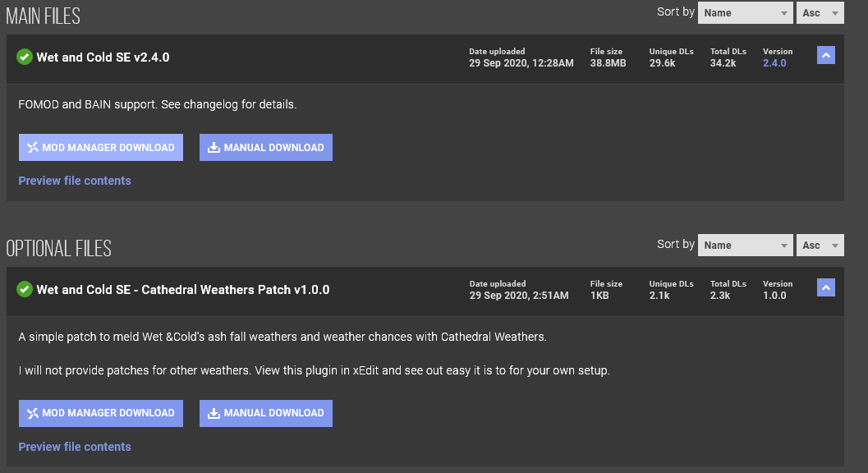Open Main Files Asc order dropdown

pyautogui.click(x=820, y=13)
